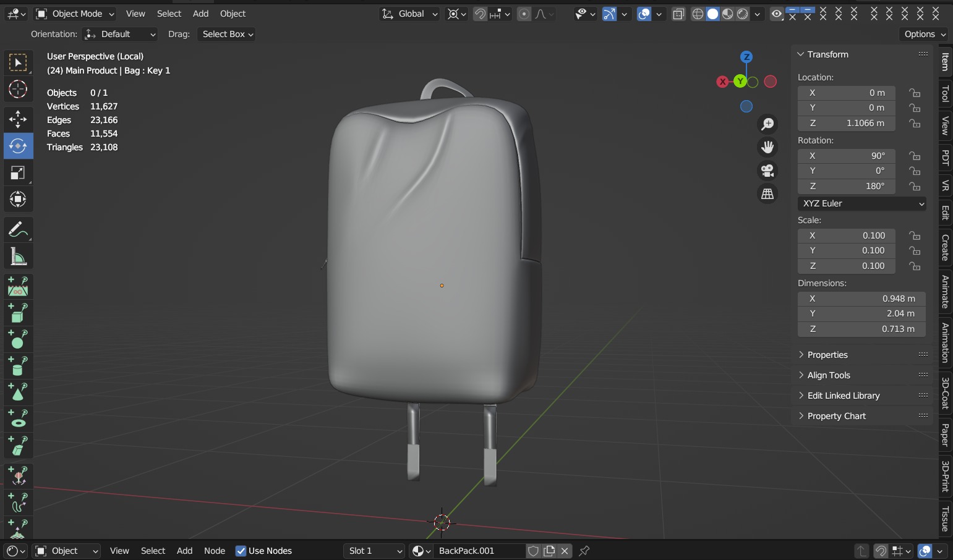Viewport: 953px width, 560px height.
Task: Activate the combined Transform tool
Action: click(x=18, y=200)
